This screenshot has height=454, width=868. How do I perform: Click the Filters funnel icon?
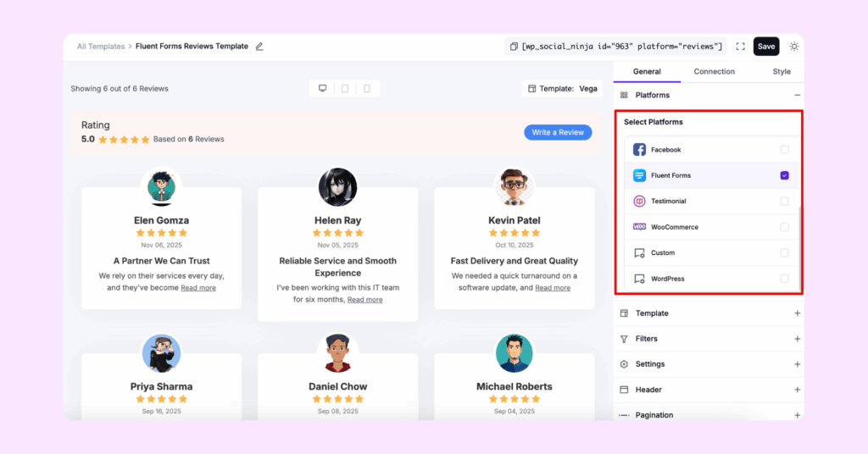pyautogui.click(x=624, y=339)
